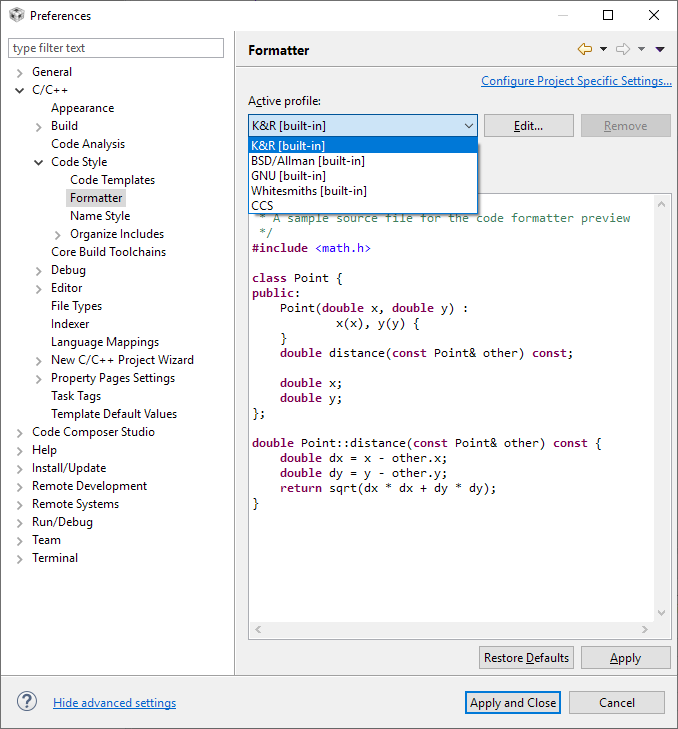The height and width of the screenshot is (729, 678).
Task: Expand the Build tree node
Action: (x=39, y=127)
